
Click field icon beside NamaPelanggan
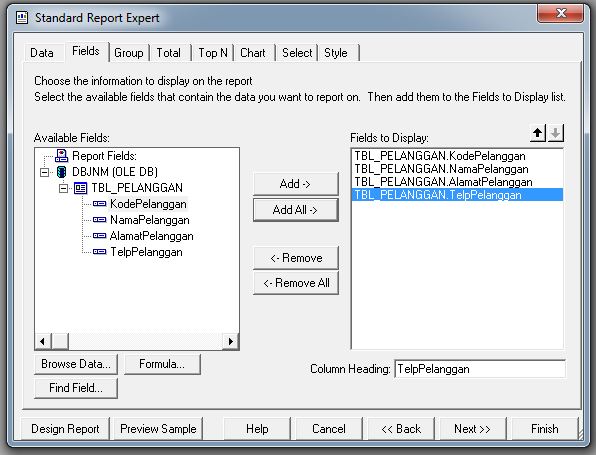[x=99, y=220]
